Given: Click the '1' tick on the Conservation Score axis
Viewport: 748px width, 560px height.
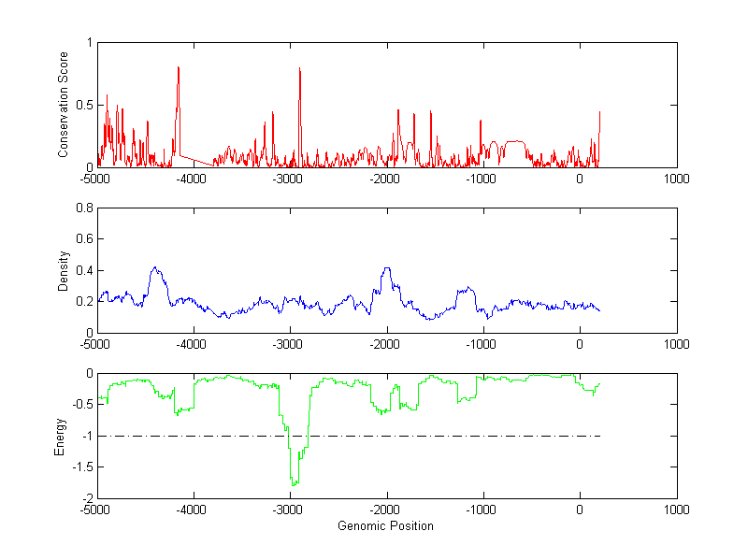Looking at the screenshot, I should pyautogui.click(x=89, y=43).
